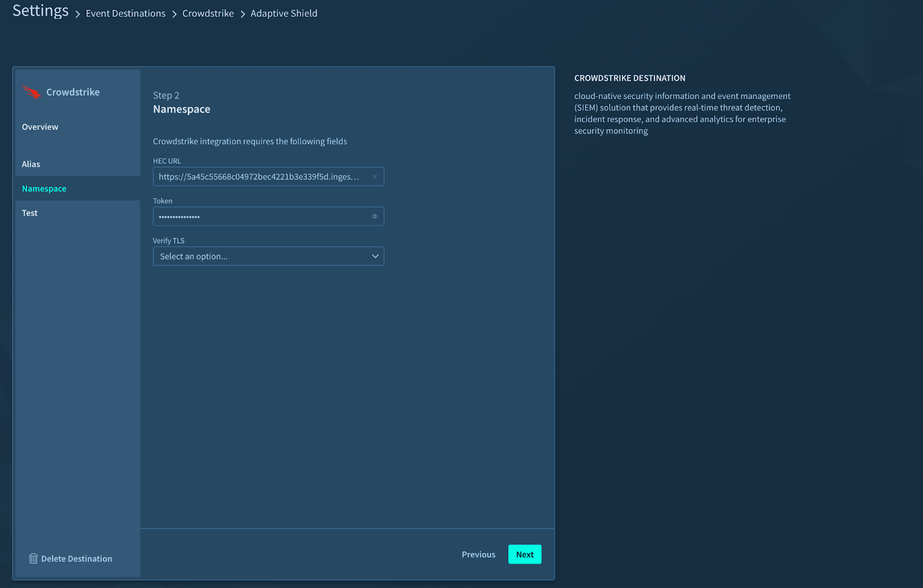
Task: Click 'Crowdstrike integration requires the following fields' text
Action: [250, 141]
